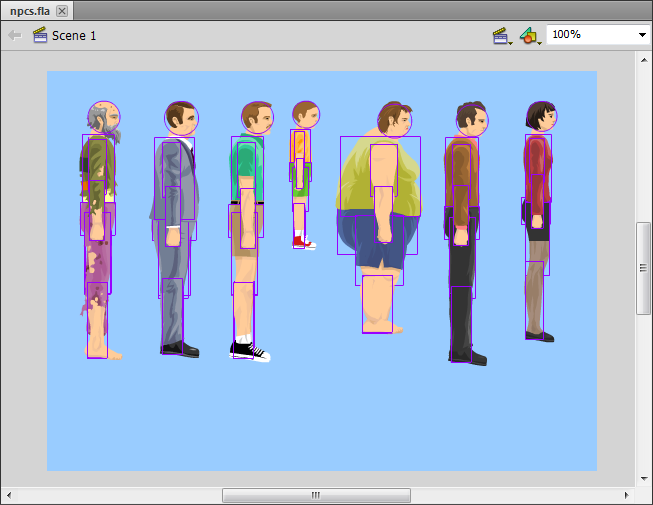
Task: Select the woman's black skirt
Action: (538, 222)
